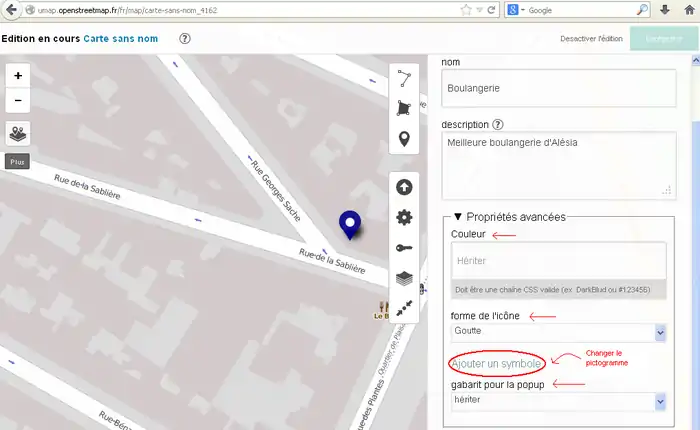Zoom out on the map
Screen dimensions: 700x430
(18, 101)
